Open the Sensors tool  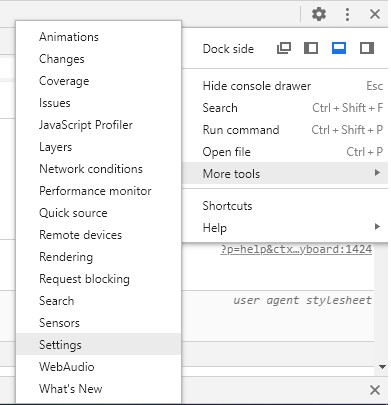(x=98, y=323)
